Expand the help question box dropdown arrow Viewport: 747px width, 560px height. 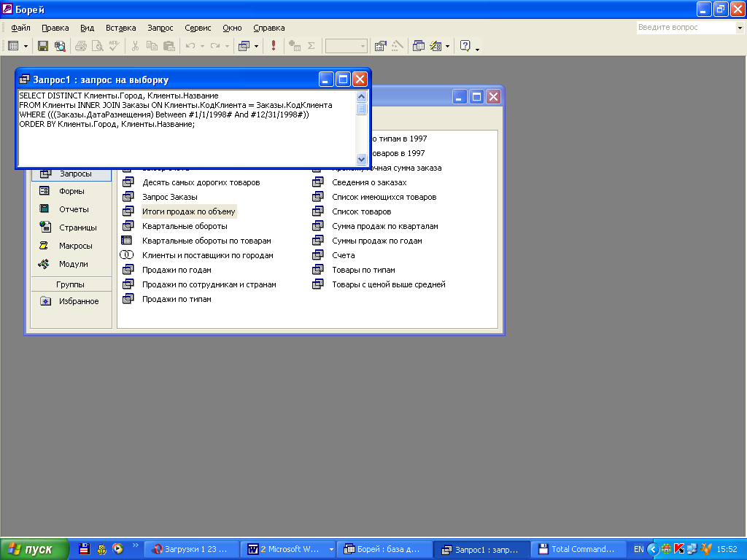click(x=740, y=28)
